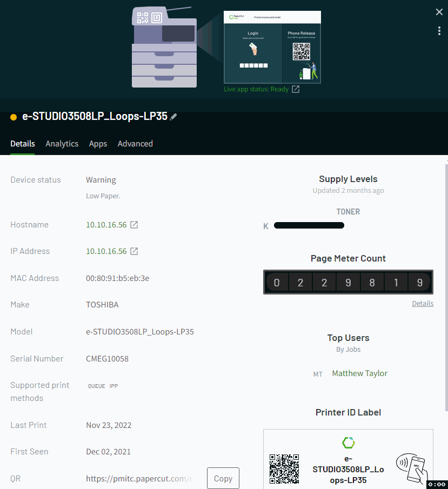This screenshot has height=489, width=448.
Task: Click the MT avatar in Top Users
Action: pos(318,373)
